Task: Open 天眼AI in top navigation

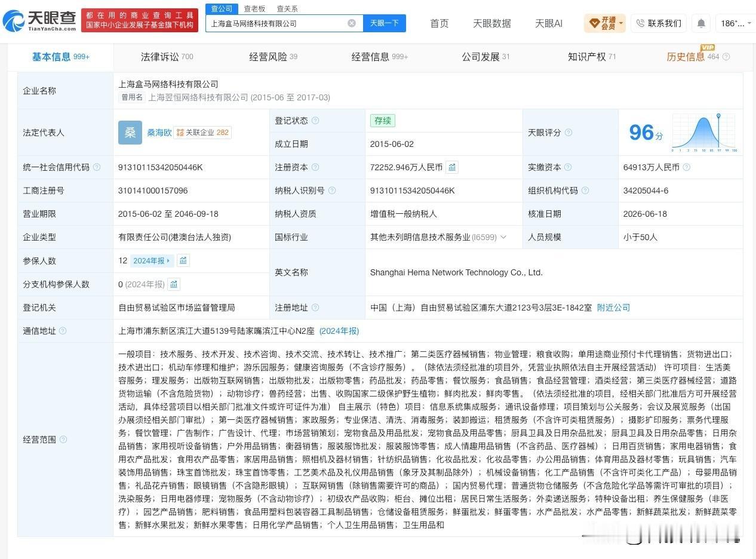Action: [548, 23]
